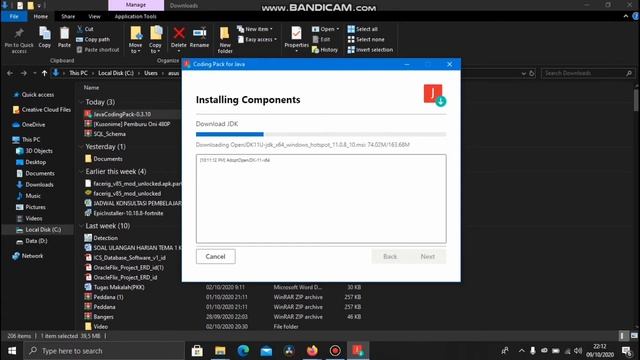Open the Open dropdown in ribbon
Viewport: 640px width, 360px height.
[x=326, y=29]
